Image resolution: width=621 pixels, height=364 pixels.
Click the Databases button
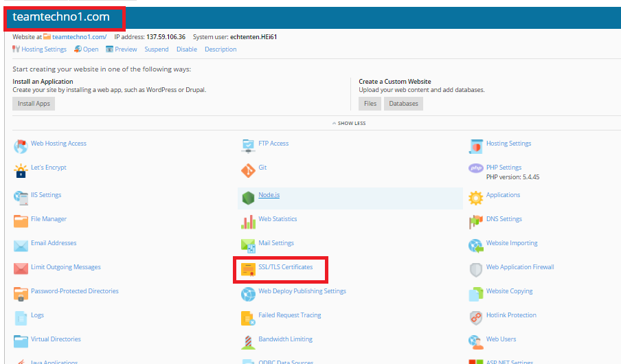click(x=403, y=104)
